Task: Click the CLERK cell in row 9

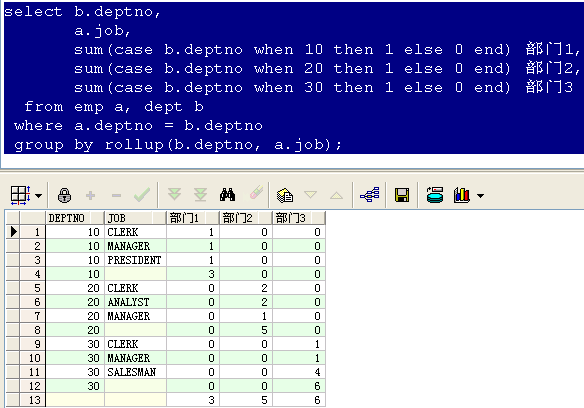Action: 136,344
